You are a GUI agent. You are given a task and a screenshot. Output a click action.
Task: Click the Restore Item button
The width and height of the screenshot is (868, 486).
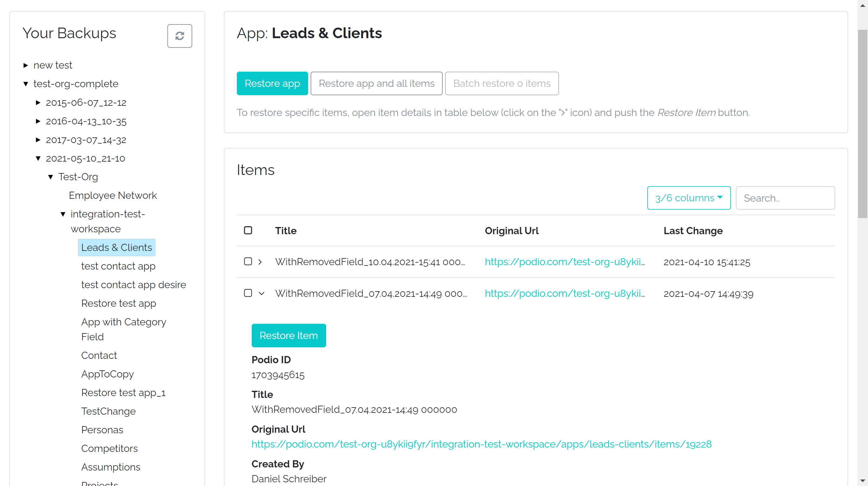tap(288, 335)
